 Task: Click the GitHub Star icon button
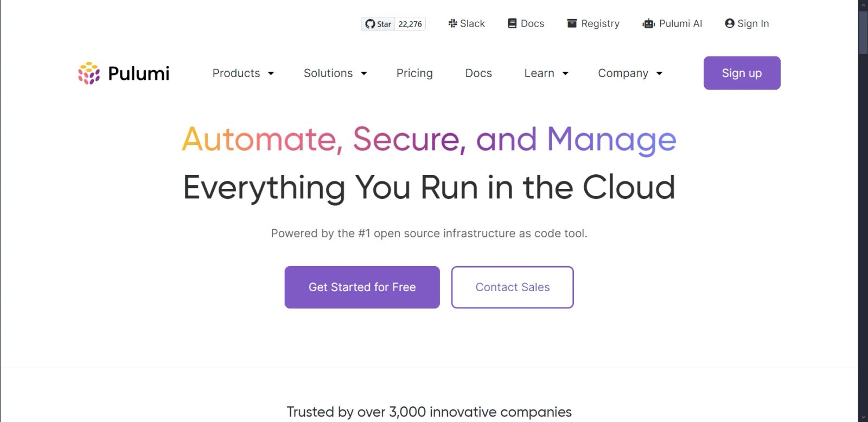point(378,24)
